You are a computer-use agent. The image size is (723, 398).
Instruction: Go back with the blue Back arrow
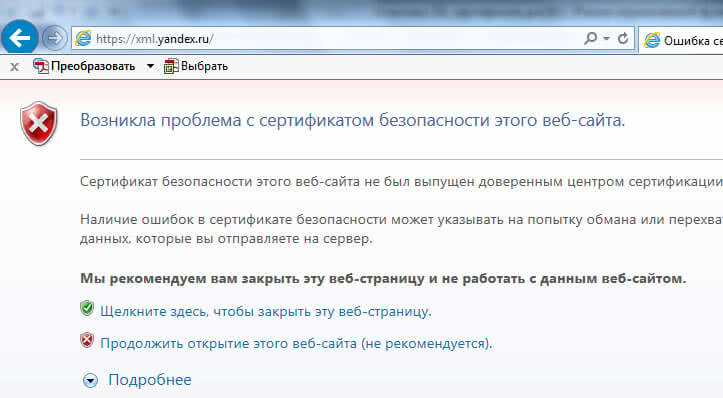click(x=20, y=37)
